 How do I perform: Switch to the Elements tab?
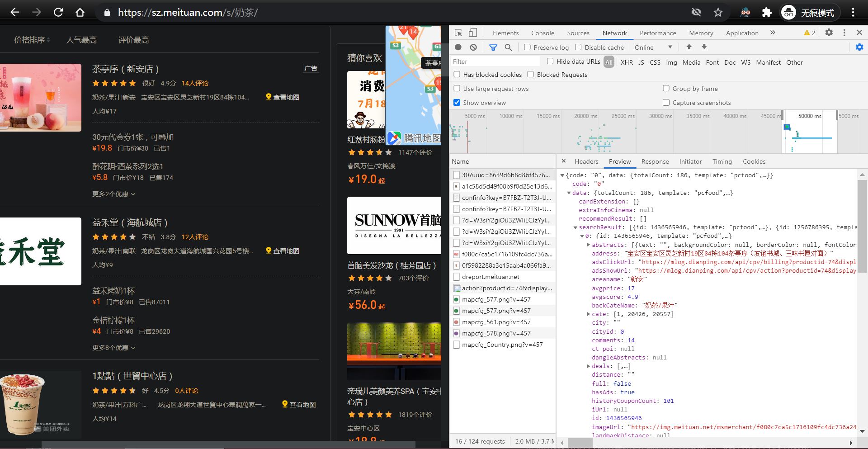click(x=505, y=33)
